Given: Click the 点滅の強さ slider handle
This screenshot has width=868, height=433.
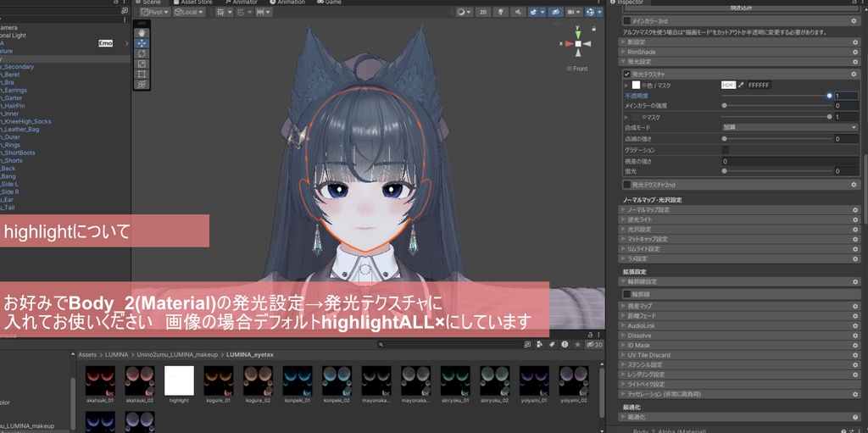Looking at the screenshot, I should 725,139.
